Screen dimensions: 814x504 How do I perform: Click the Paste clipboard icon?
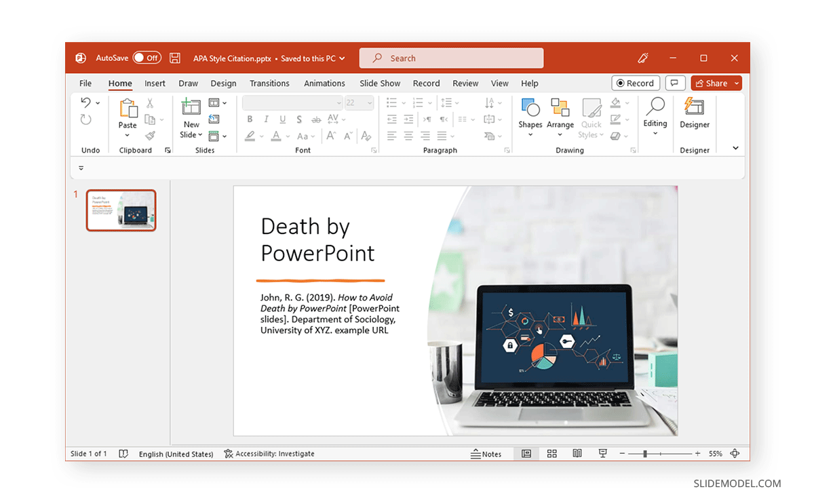[128, 109]
